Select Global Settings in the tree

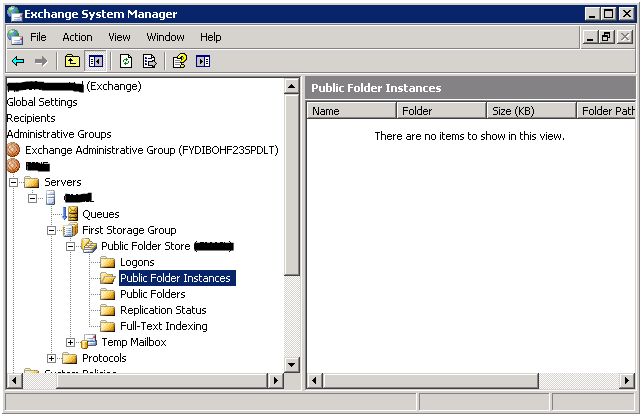[42, 102]
